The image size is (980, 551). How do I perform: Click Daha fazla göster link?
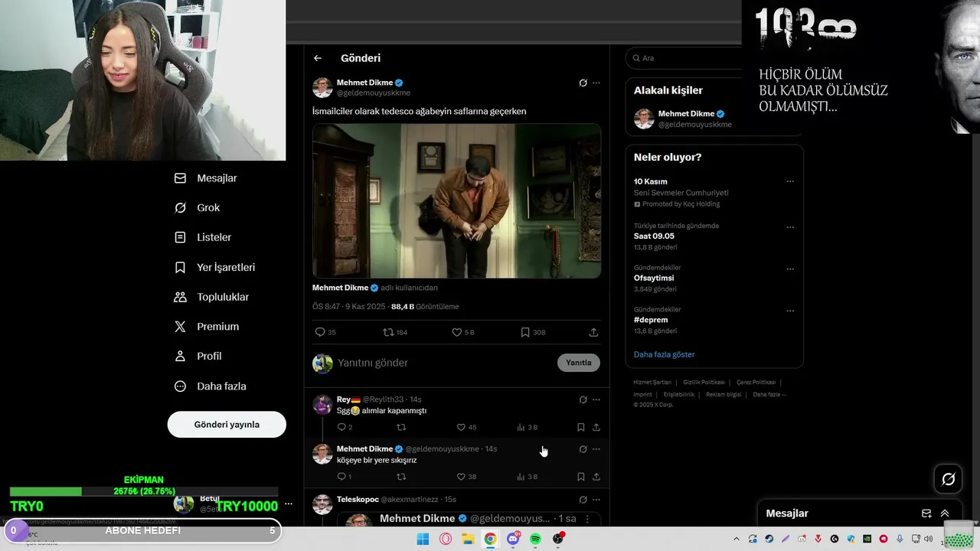point(665,354)
